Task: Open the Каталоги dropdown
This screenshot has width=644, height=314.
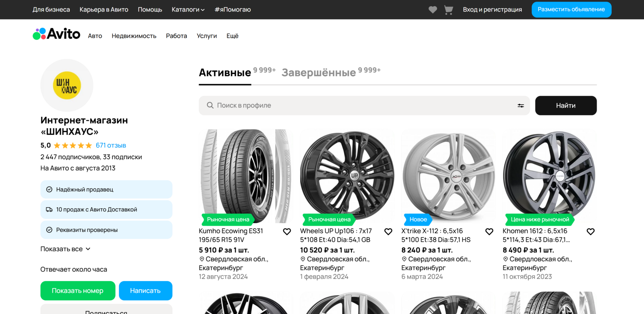Action: pyautogui.click(x=188, y=10)
